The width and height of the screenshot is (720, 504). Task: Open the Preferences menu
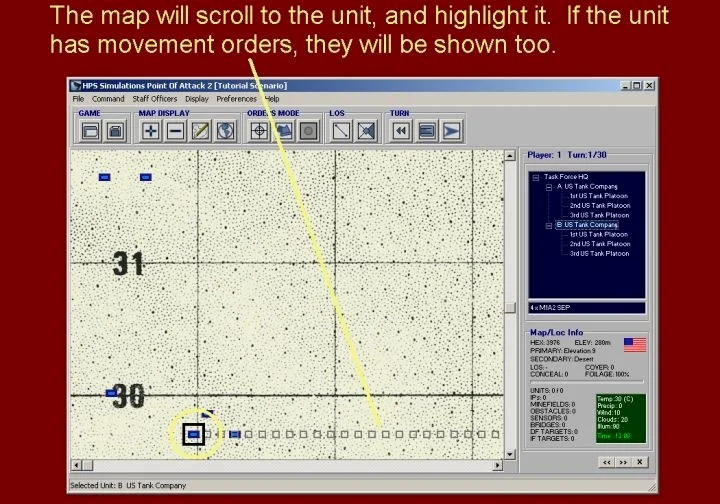click(236, 99)
